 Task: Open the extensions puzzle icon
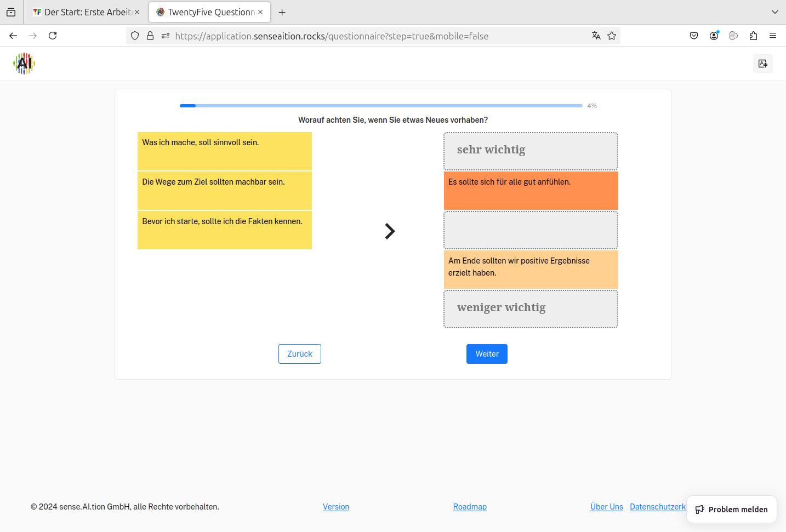753,36
